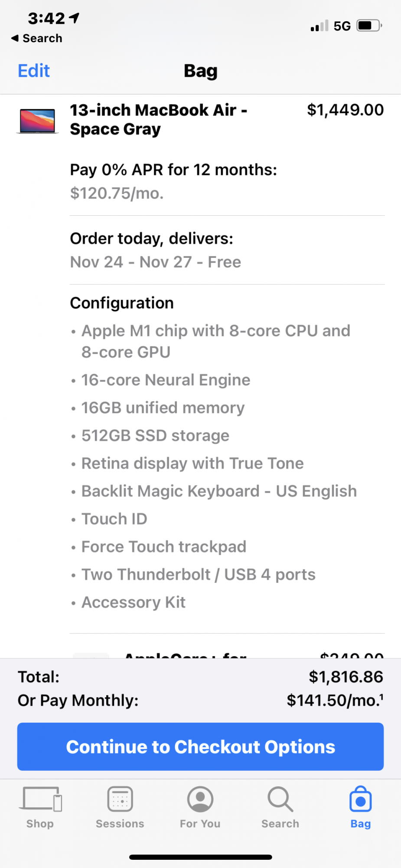Tap the battery status icon
The width and height of the screenshot is (401, 868).
click(369, 26)
